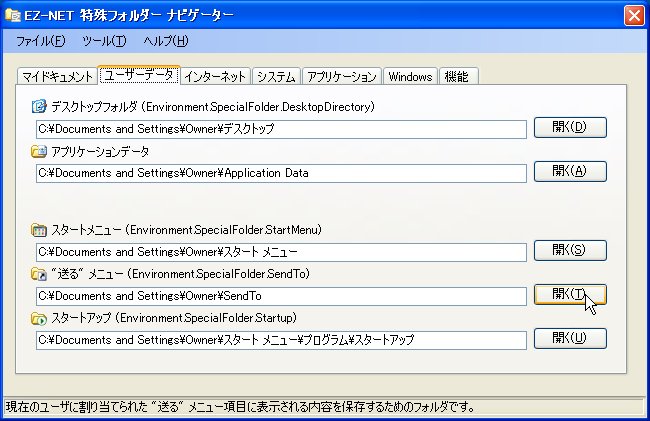Switch to the インターネット tab

(x=215, y=76)
